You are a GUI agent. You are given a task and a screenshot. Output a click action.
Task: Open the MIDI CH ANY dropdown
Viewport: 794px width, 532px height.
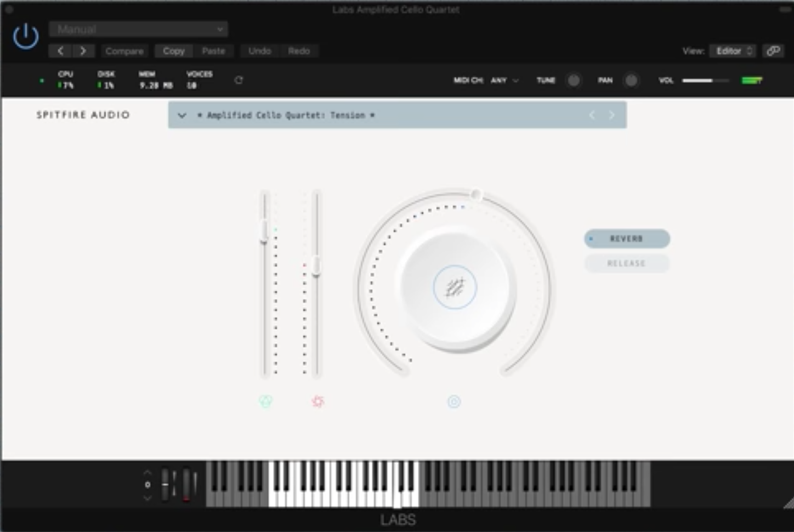click(504, 80)
